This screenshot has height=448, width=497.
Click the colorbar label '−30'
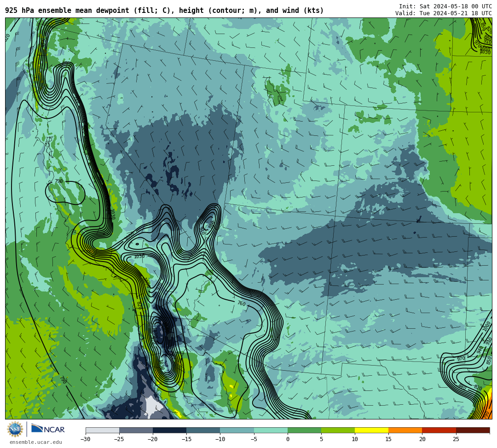[x=86, y=439]
